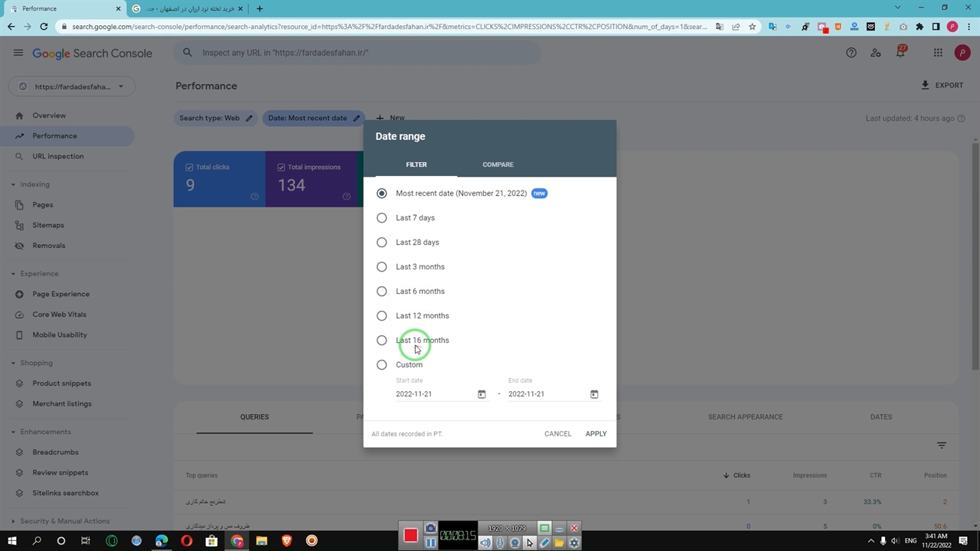Click the Start date input field
This screenshot has width=980, height=551.
click(433, 394)
